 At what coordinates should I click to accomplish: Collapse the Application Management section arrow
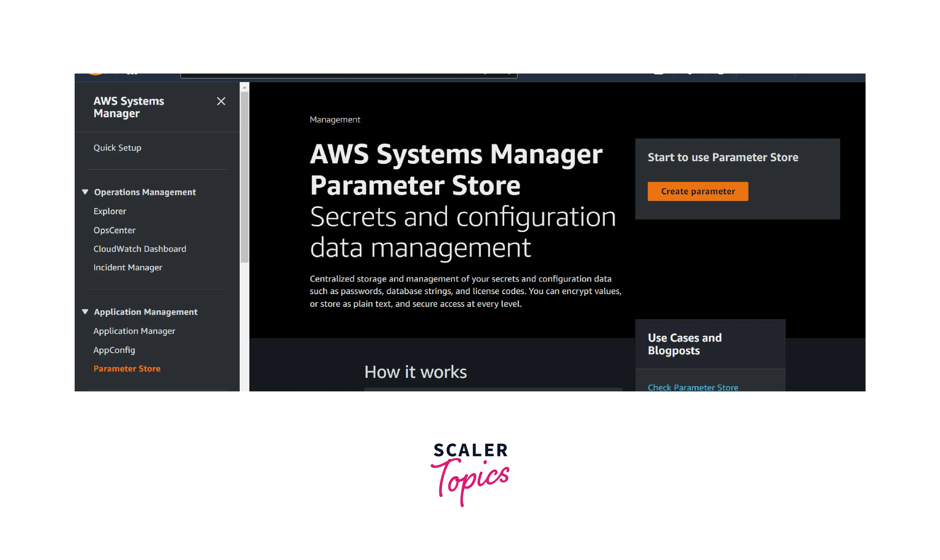click(85, 312)
